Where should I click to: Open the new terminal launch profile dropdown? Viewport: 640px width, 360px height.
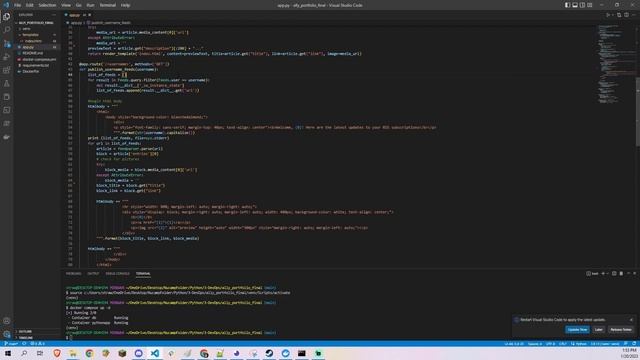[x=607, y=273]
